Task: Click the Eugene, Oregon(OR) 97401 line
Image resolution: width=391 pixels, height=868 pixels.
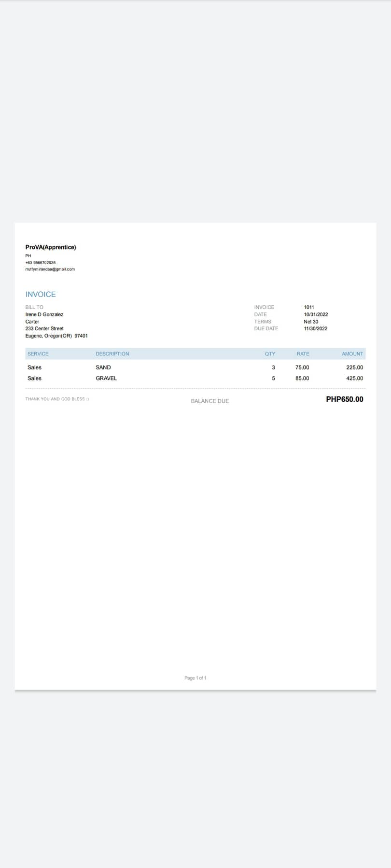Action: [x=56, y=336]
